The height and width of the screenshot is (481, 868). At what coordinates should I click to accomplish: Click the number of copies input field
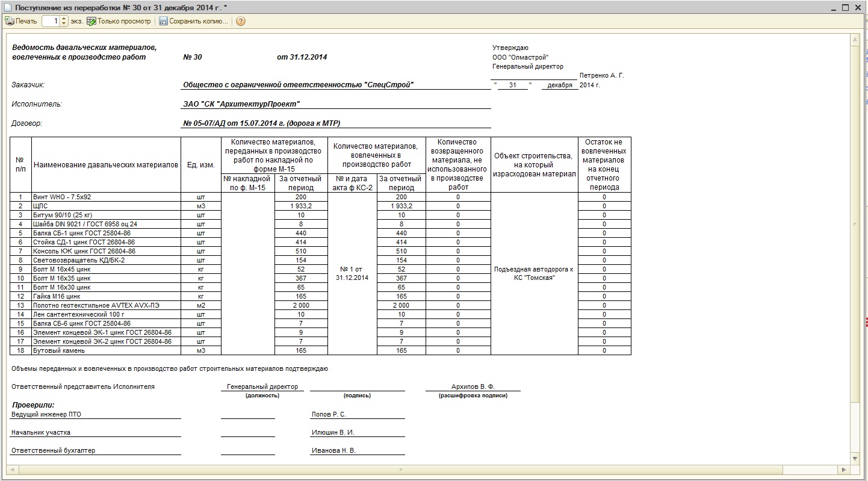coord(52,21)
